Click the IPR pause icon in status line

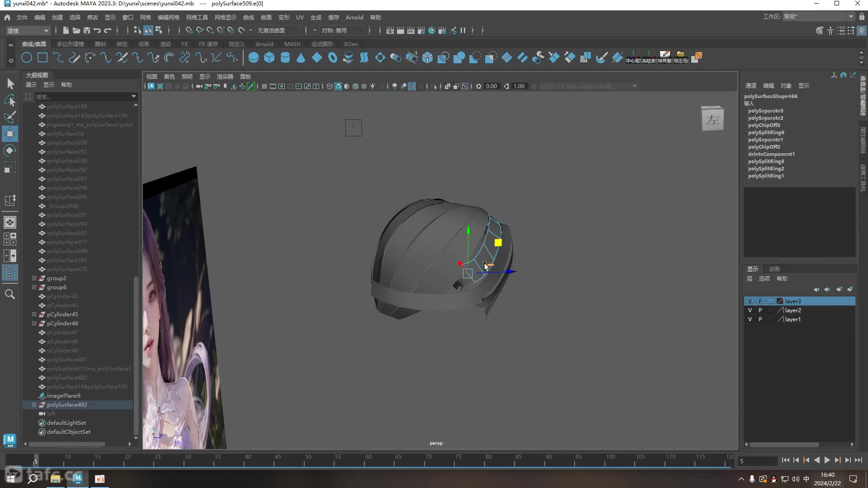(463, 30)
